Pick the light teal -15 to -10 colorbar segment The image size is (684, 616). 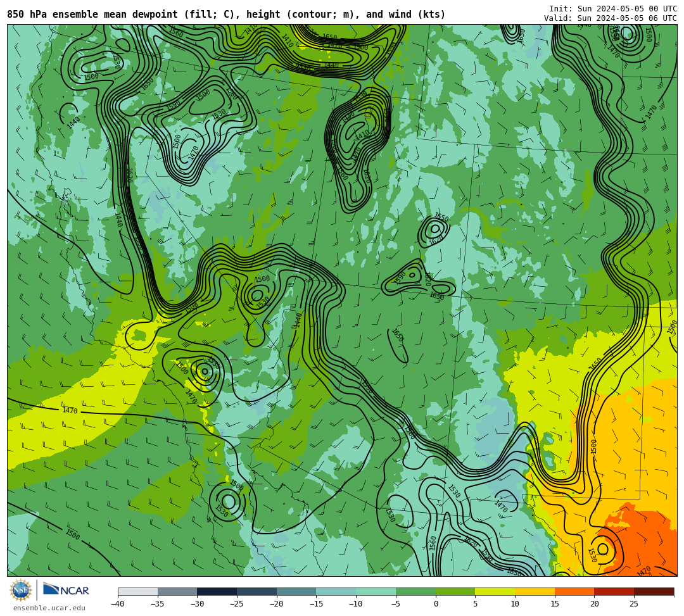(336, 591)
